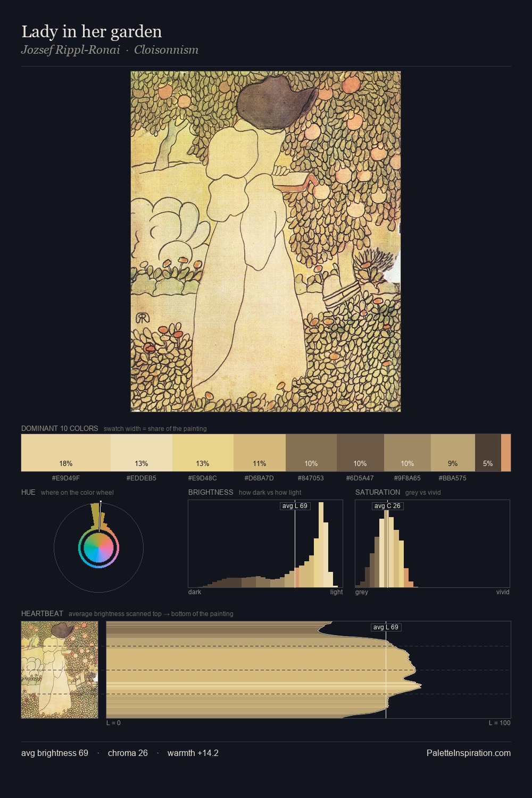The height and width of the screenshot is (798, 532).
Task: Click the 'grey' axis label
Action: (362, 592)
